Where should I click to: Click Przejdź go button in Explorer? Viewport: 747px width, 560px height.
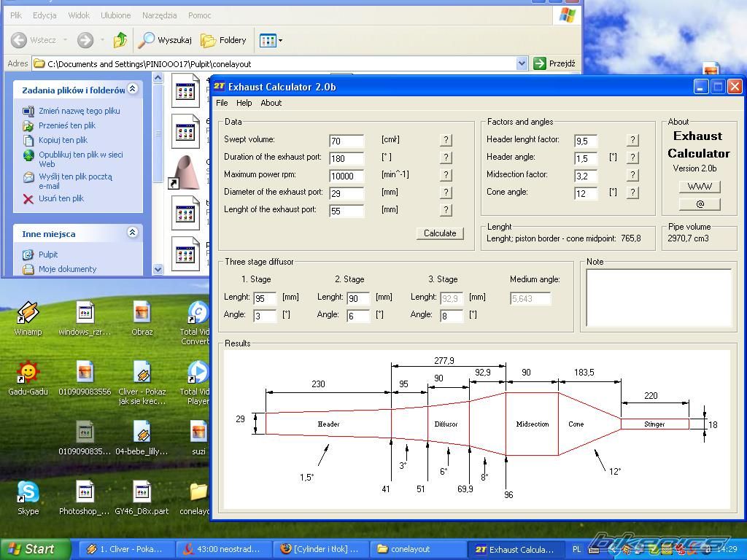(554, 63)
